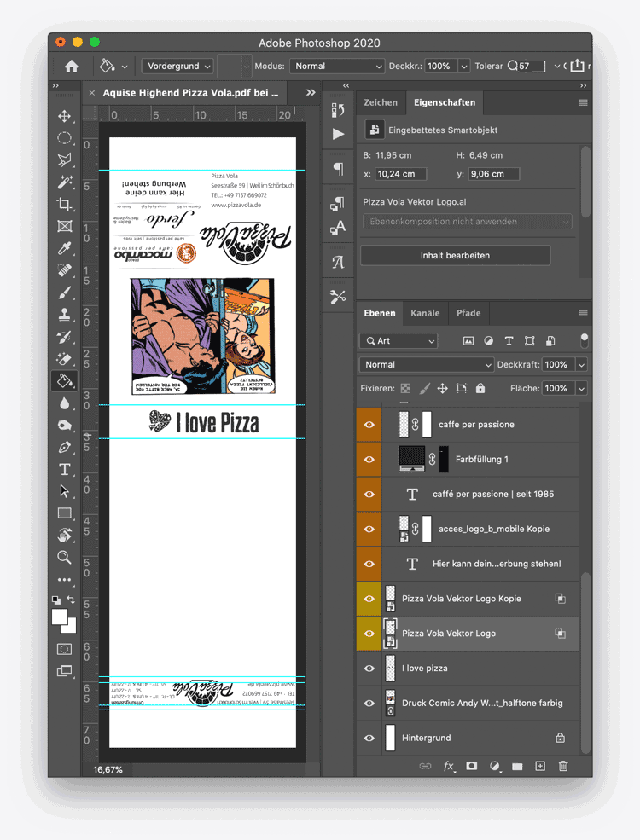This screenshot has width=640, height=840.
Task: Add a layer style via fx icon
Action: [449, 766]
